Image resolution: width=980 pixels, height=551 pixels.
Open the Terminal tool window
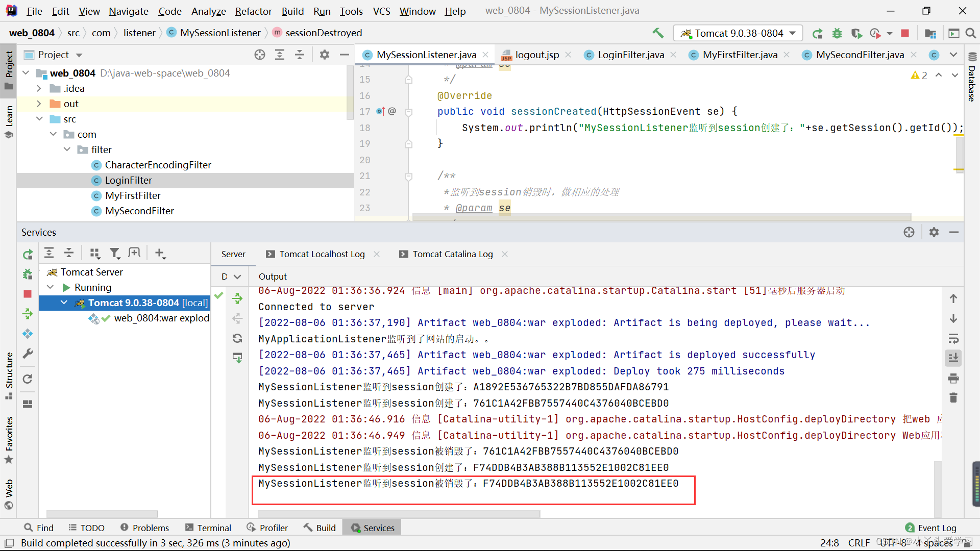(x=208, y=528)
